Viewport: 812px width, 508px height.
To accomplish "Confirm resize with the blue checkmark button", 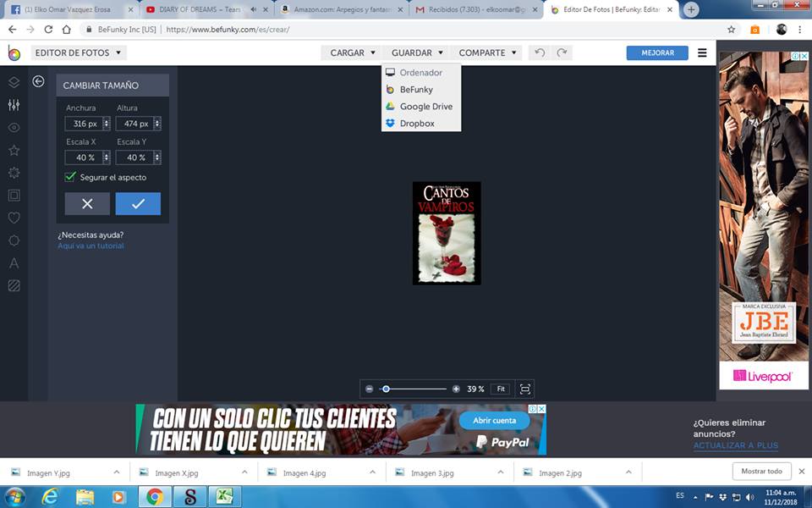I will (x=138, y=203).
